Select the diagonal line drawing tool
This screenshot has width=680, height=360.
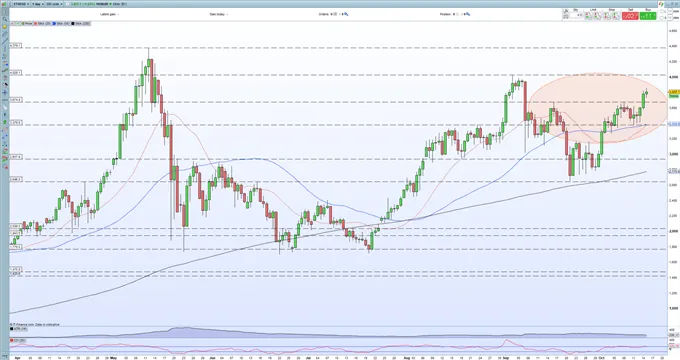point(5,41)
